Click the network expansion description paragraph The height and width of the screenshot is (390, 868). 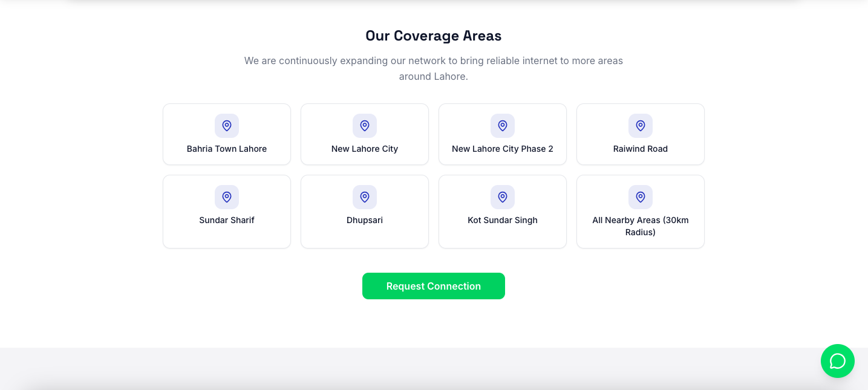point(434,68)
